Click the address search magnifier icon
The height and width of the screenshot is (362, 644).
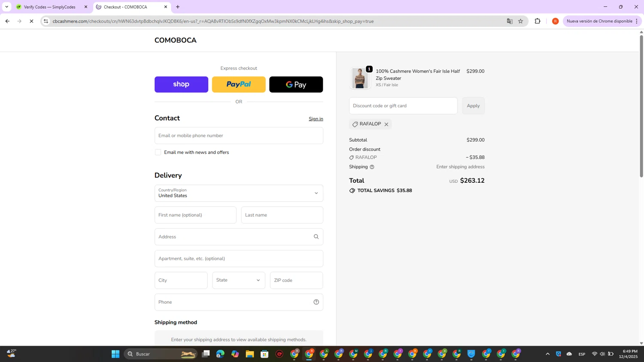pyautogui.click(x=316, y=237)
